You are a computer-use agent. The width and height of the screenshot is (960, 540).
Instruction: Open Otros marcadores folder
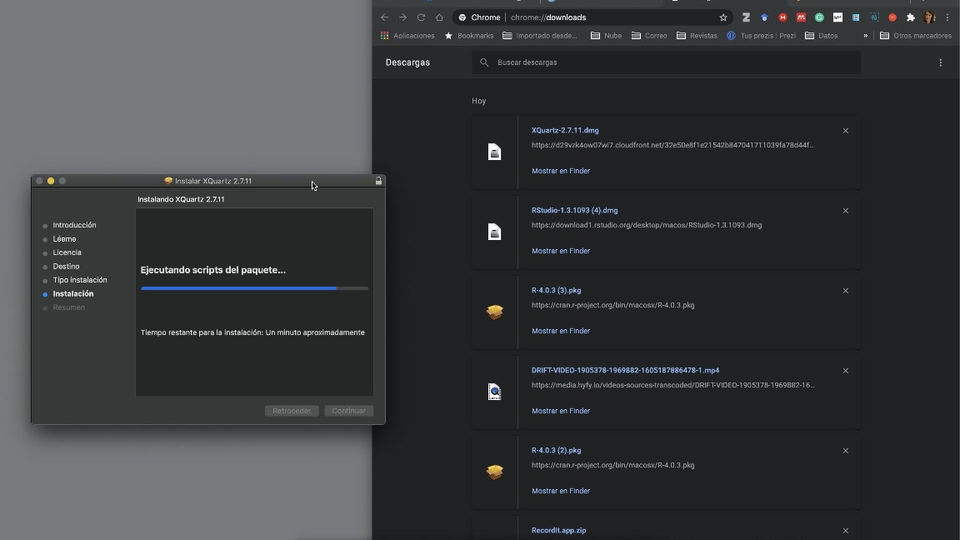coord(915,36)
